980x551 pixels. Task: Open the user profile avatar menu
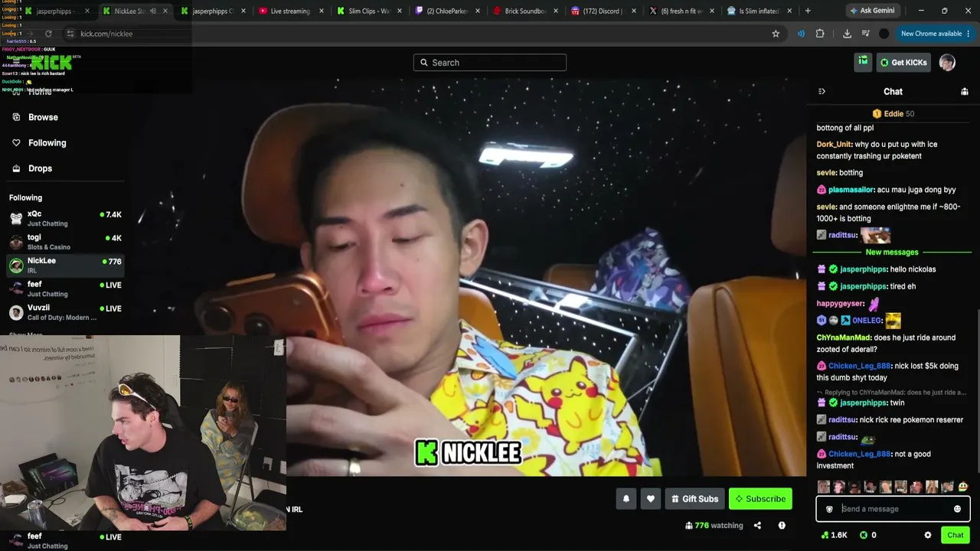(947, 63)
